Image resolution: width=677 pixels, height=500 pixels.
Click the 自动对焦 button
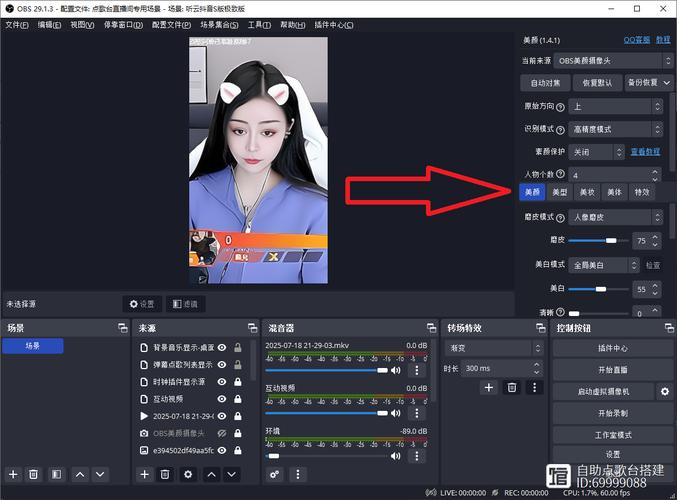(x=545, y=83)
